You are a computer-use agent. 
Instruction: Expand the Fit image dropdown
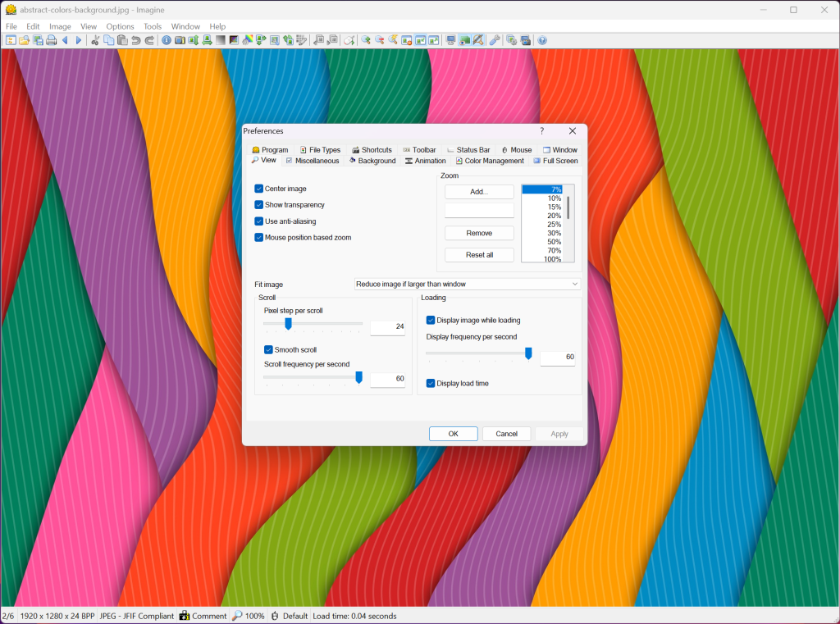(x=467, y=284)
